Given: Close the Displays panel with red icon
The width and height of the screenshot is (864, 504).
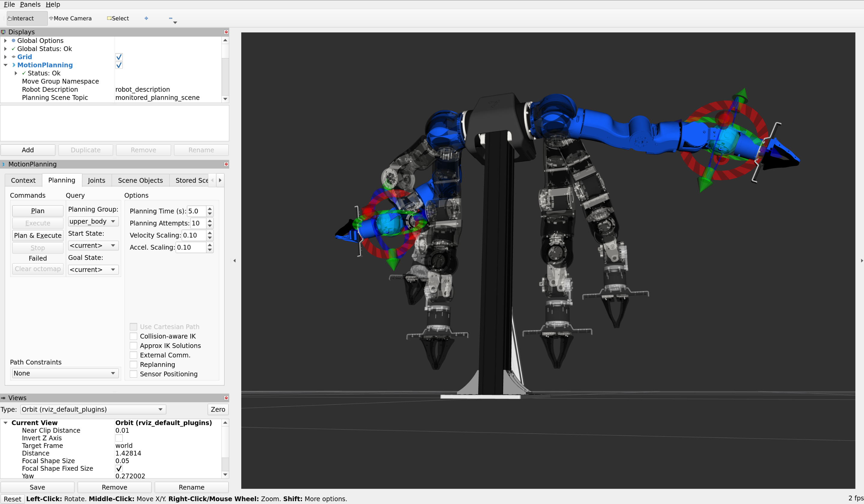Looking at the screenshot, I should (226, 32).
